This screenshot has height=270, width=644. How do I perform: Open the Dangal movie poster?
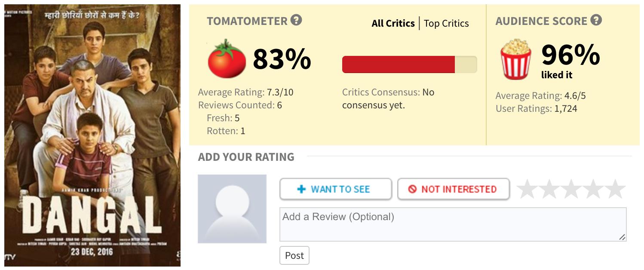point(92,136)
